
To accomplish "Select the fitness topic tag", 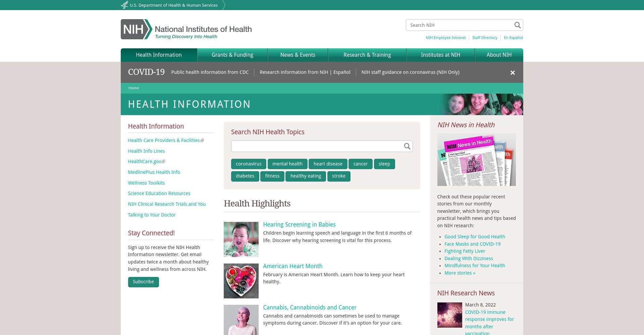I will pyautogui.click(x=272, y=176).
